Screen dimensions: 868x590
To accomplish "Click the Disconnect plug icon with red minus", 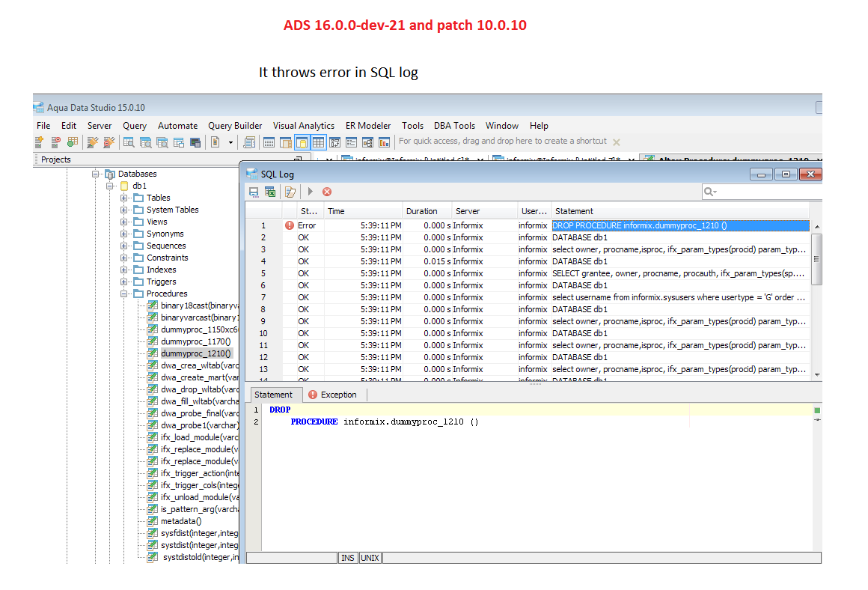I will [x=109, y=142].
